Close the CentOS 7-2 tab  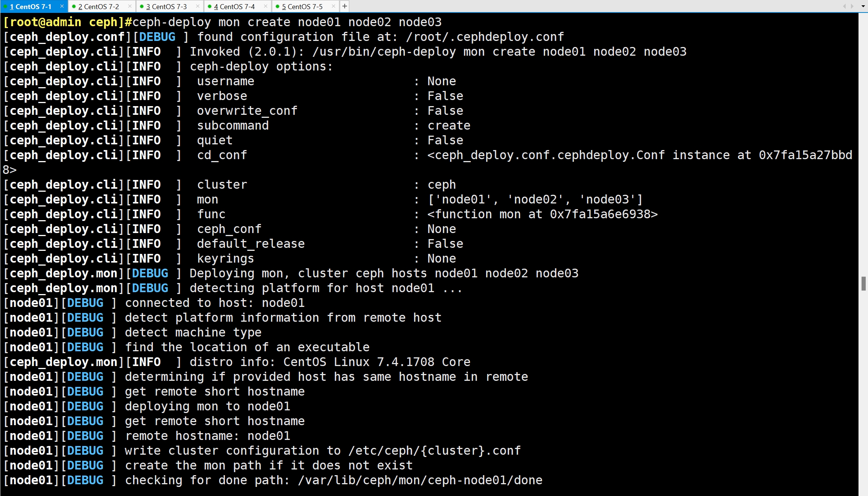coord(130,6)
